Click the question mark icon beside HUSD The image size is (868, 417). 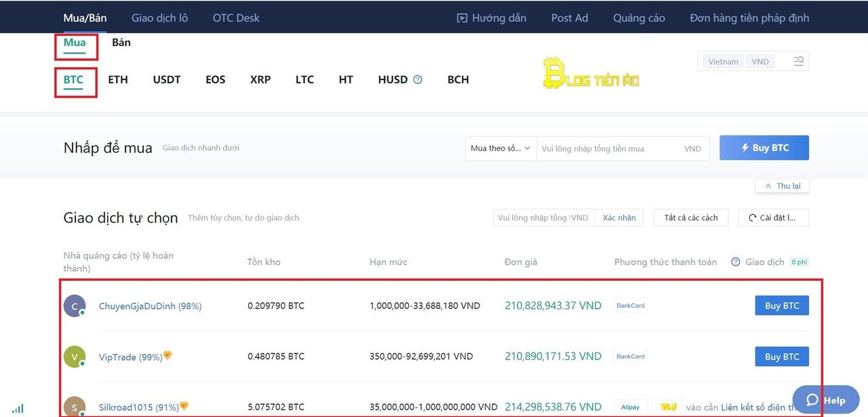[x=418, y=79]
